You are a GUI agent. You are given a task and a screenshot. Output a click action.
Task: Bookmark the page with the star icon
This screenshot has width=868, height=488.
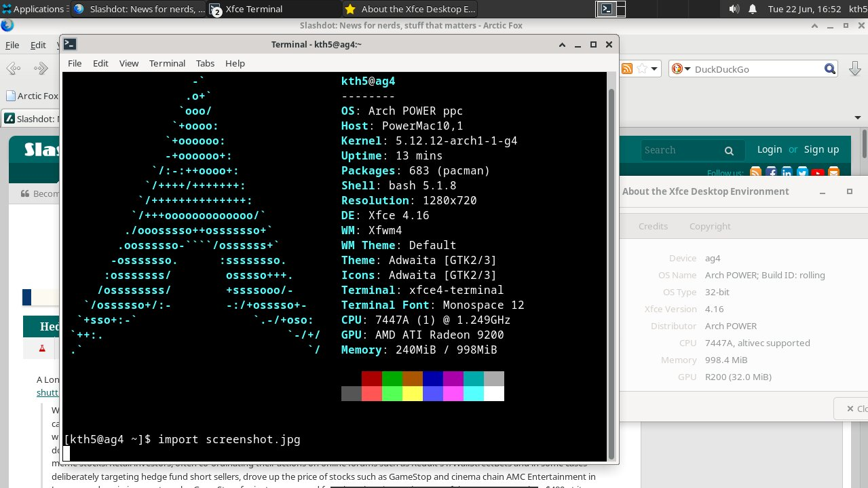[x=642, y=69]
